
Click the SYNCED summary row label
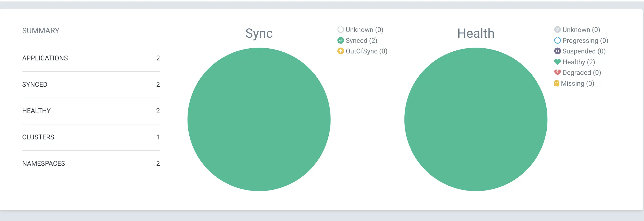[35, 84]
